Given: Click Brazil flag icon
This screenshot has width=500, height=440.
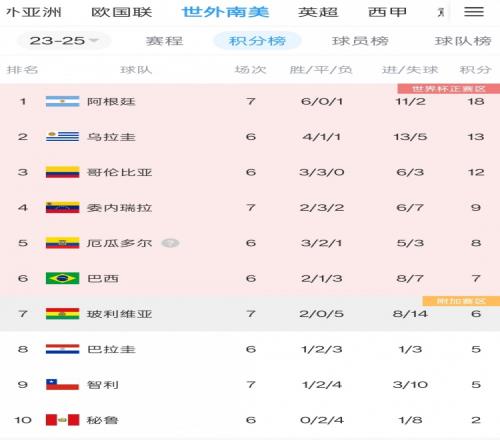Looking at the screenshot, I should tap(63, 278).
